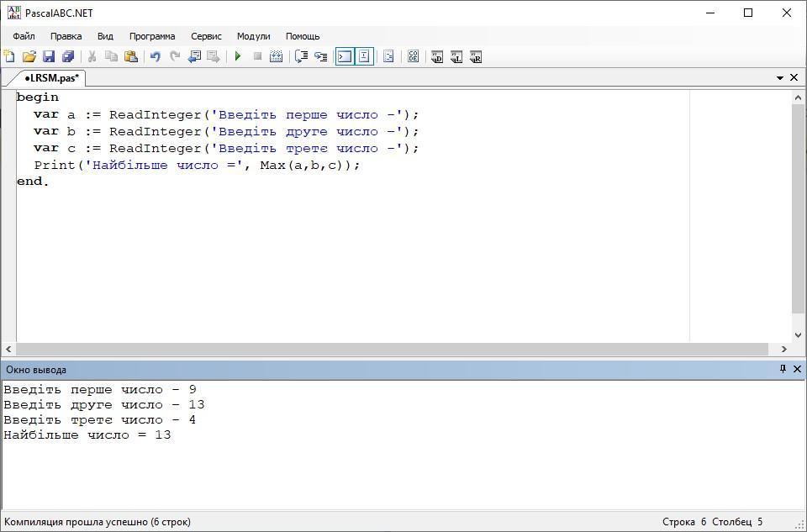The width and height of the screenshot is (807, 532).
Task: Open a file with the folder icon
Action: click(29, 56)
